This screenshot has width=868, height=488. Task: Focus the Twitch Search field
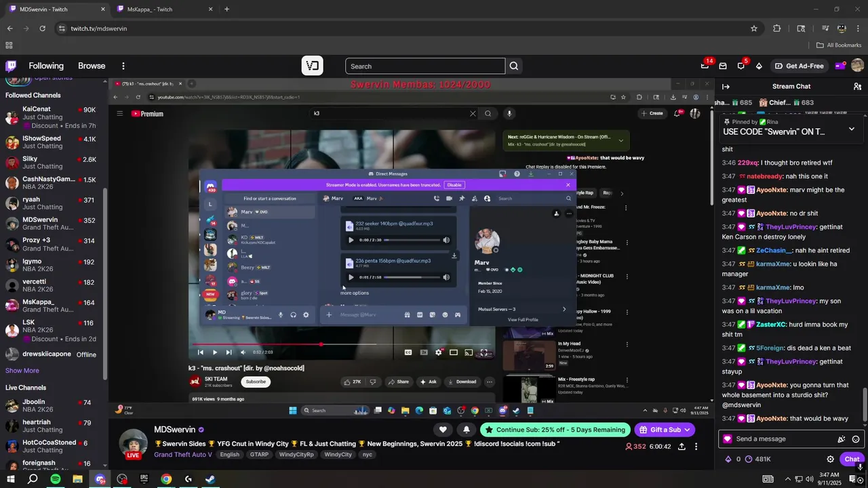tap(425, 66)
